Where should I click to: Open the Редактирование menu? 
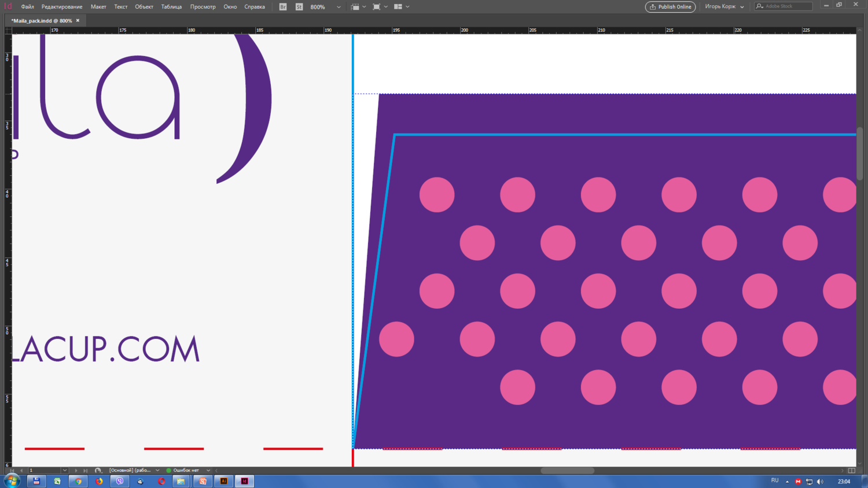[x=62, y=7]
